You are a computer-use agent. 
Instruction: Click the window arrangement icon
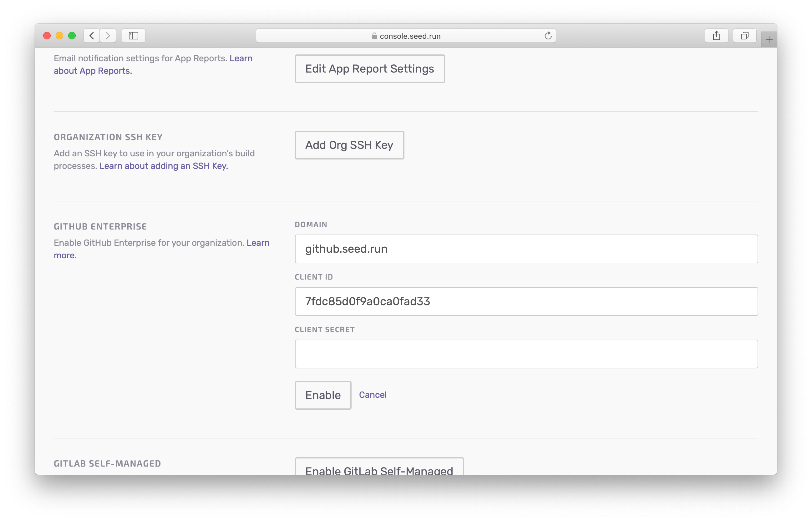pyautogui.click(x=744, y=36)
